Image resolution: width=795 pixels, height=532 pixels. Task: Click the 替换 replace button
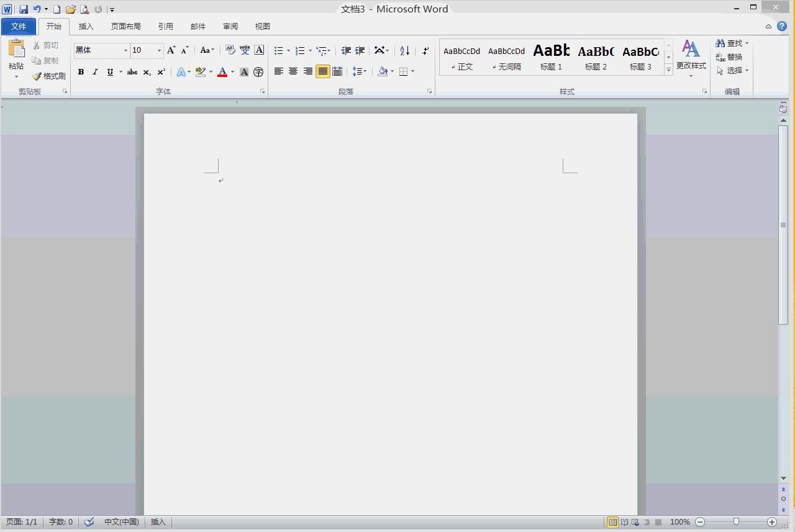730,57
